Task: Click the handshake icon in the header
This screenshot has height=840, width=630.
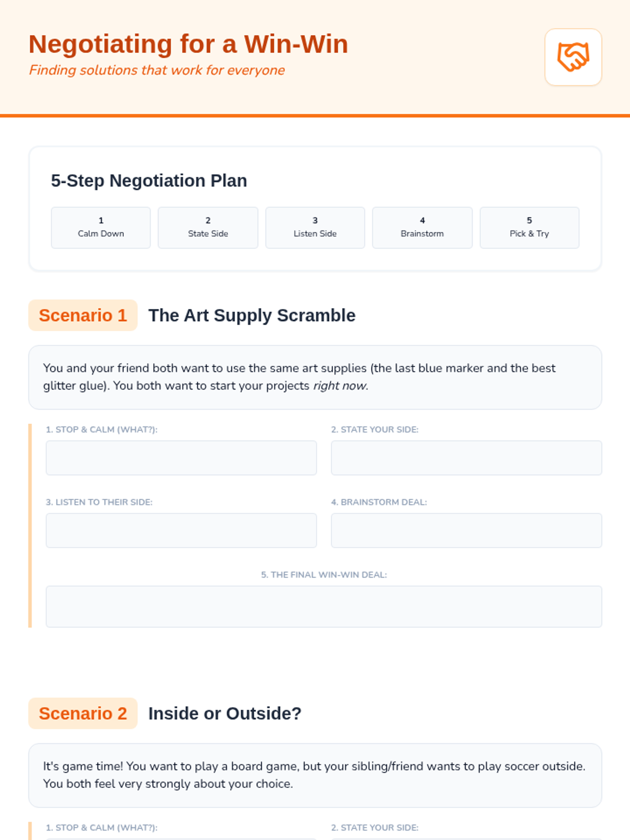Action: pos(573,57)
